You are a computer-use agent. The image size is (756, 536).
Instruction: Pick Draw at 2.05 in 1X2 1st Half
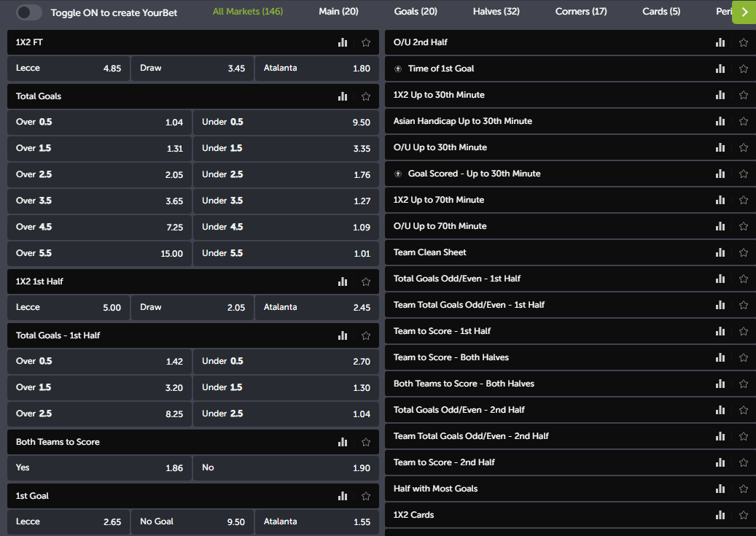(x=192, y=307)
